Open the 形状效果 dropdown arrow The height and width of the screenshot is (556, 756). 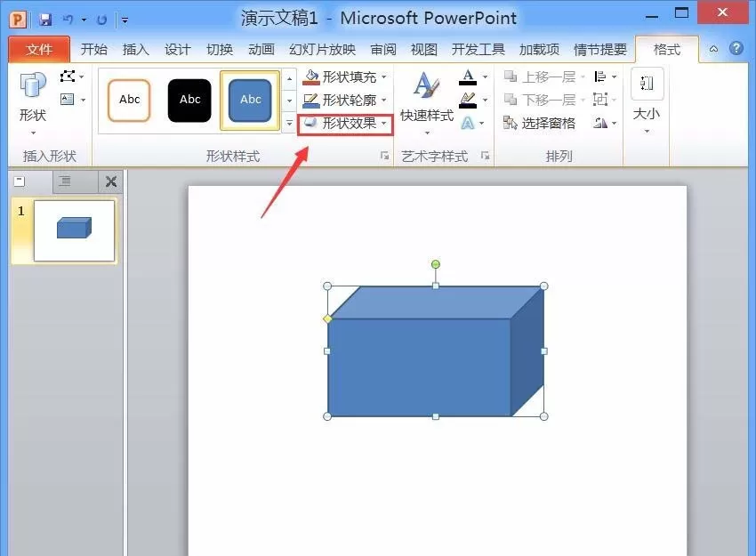click(x=384, y=123)
